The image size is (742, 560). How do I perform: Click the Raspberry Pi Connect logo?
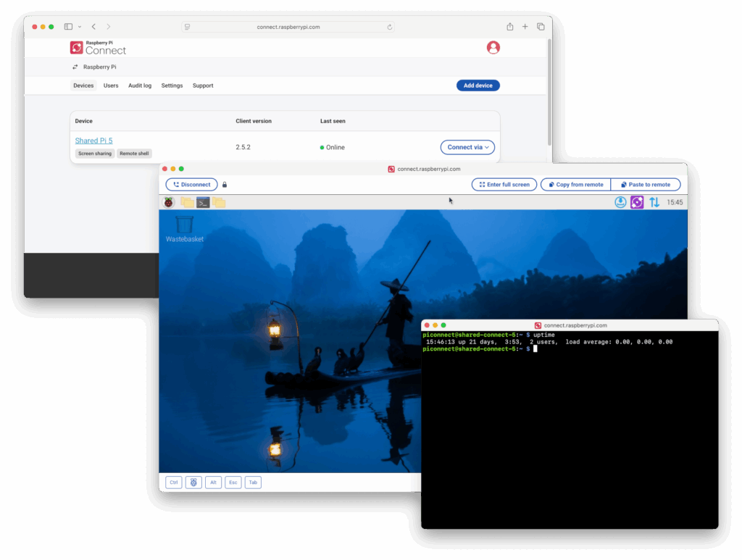pos(98,48)
